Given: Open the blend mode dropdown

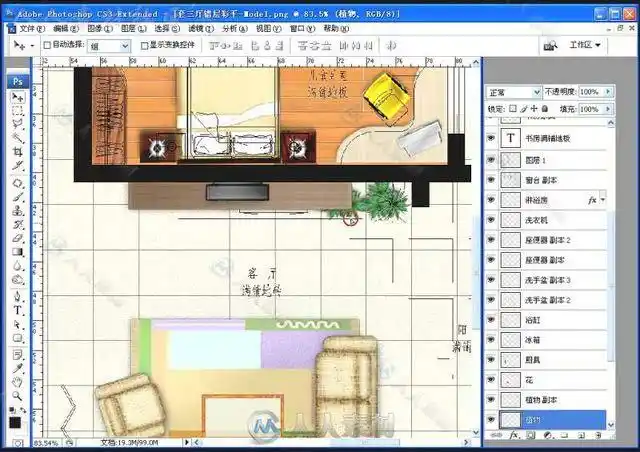Looking at the screenshot, I should pos(514,92).
